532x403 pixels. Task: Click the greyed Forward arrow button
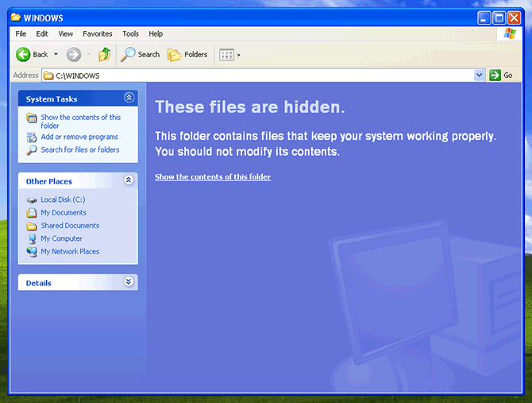[x=74, y=54]
